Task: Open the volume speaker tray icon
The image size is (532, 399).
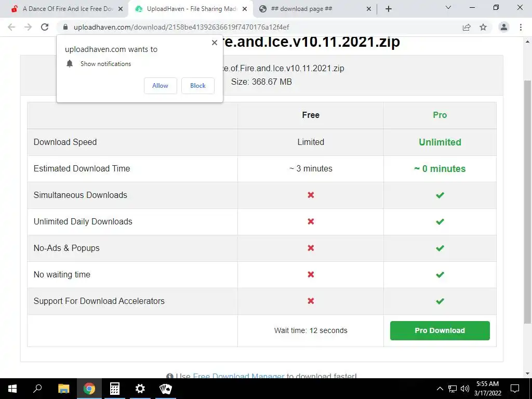Action: [465, 389]
